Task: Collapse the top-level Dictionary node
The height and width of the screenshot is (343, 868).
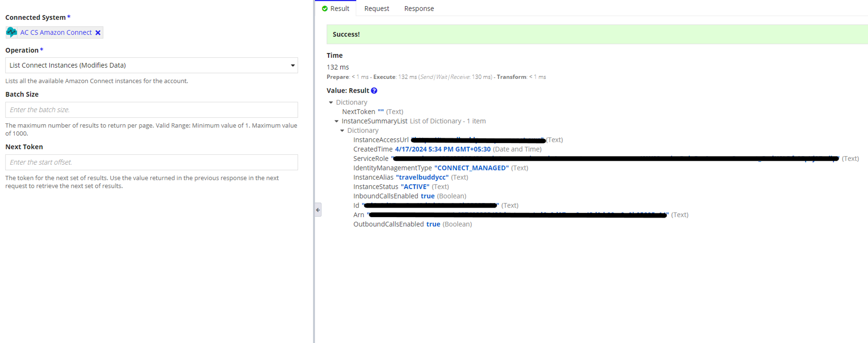Action: pyautogui.click(x=331, y=102)
